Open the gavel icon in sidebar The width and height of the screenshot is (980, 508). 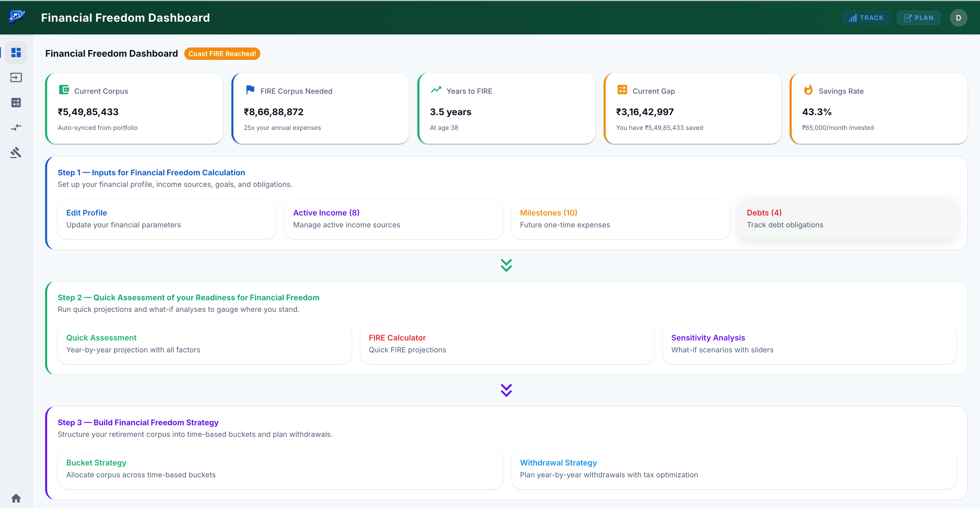pos(16,152)
